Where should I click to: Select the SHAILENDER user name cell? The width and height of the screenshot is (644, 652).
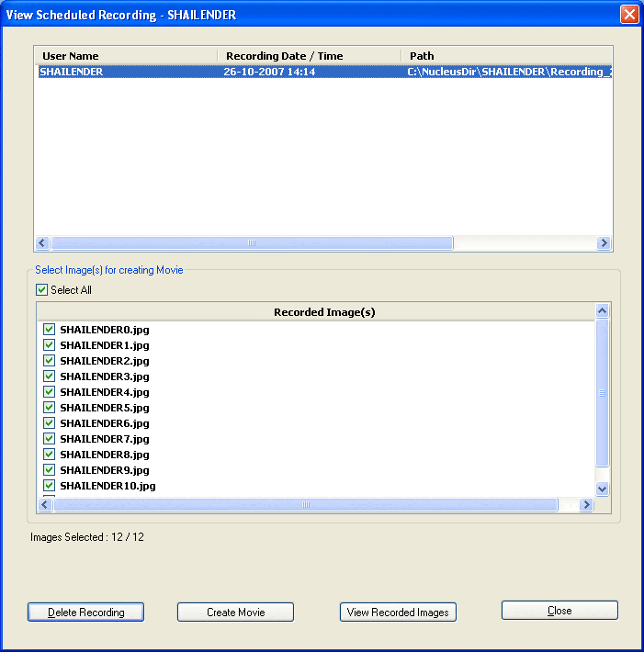(71, 72)
